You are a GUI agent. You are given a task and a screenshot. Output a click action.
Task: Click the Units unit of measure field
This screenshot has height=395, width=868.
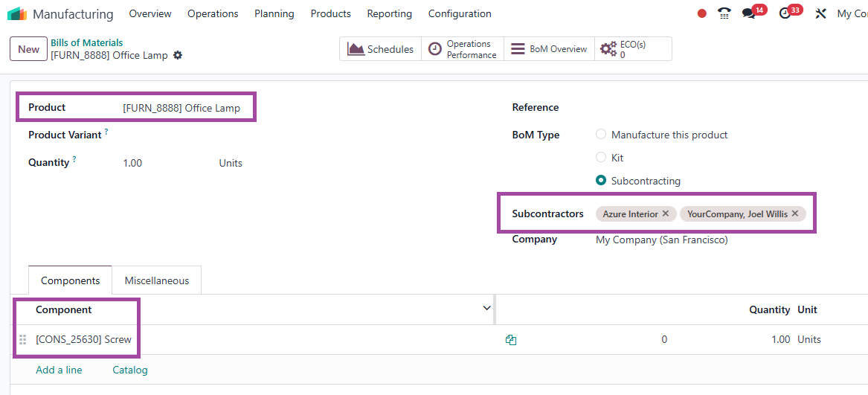[x=231, y=163]
